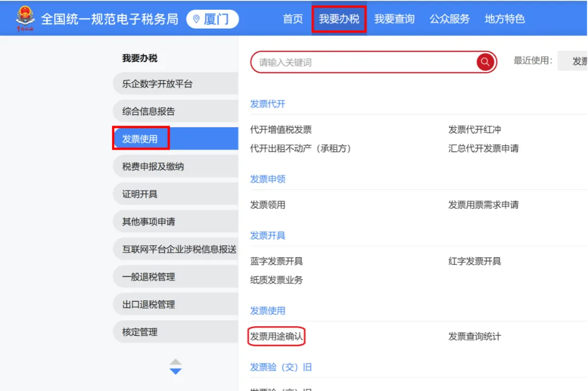This screenshot has width=588, height=391.
Task: Open the 地方特色 menu
Action: point(504,18)
